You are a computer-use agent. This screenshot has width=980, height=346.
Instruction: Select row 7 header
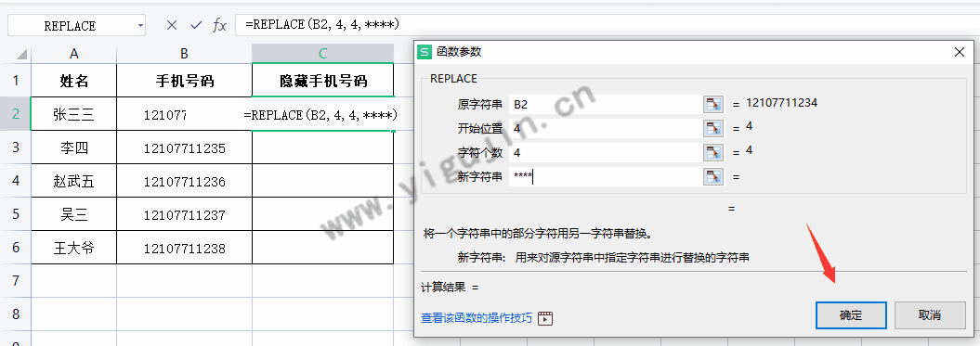[16, 280]
